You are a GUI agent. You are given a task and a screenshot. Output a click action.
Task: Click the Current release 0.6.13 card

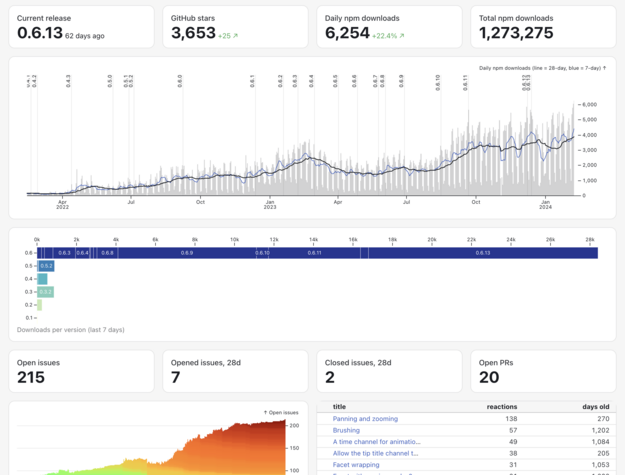click(x=82, y=27)
